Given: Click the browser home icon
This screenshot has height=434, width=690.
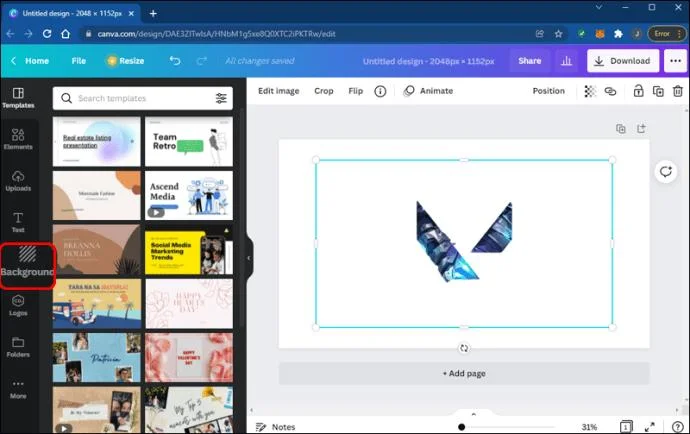Looking at the screenshot, I should [x=66, y=34].
